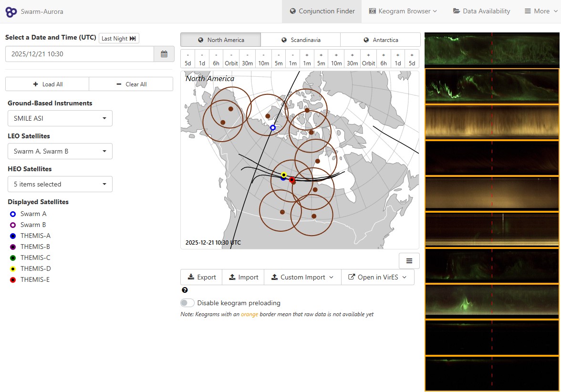Open the hamburger menu below the map
The height and width of the screenshot is (392, 561).
[409, 261]
